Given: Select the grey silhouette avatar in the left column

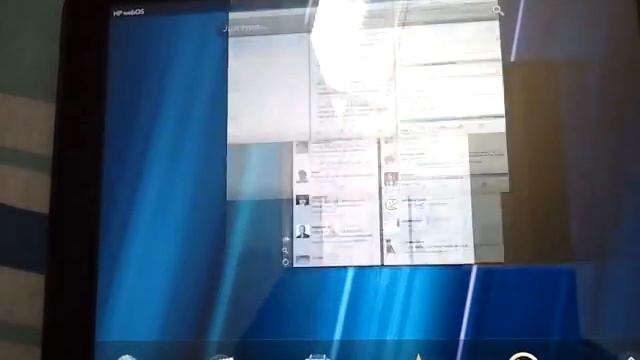Looking at the screenshot, I should click(x=302, y=176).
